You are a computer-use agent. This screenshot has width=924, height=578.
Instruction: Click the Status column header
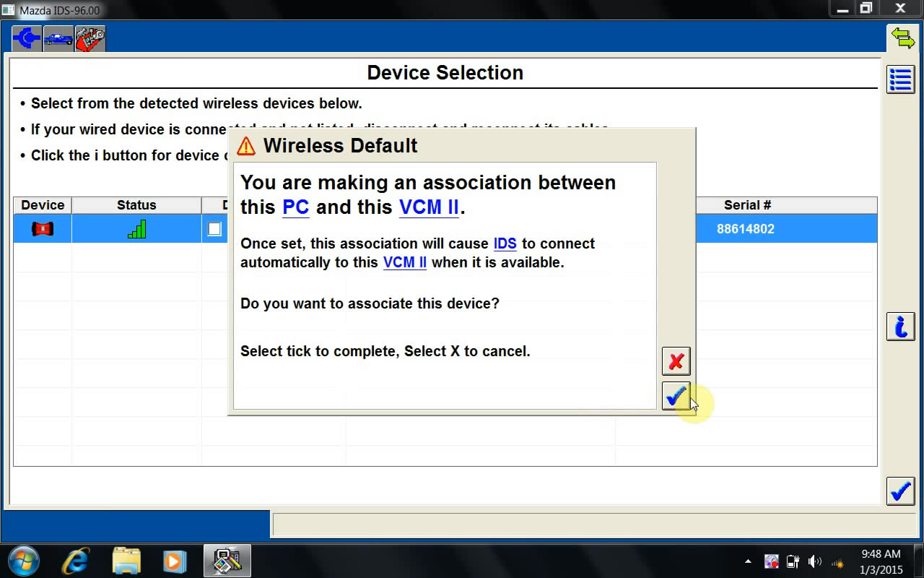136,205
